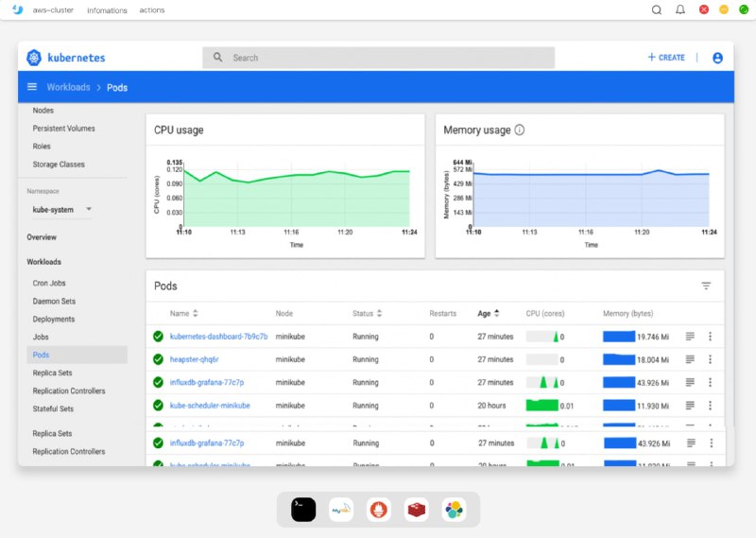756x538 pixels.
Task: Click memory usage bar for heapster-qhq6r
Action: [x=619, y=359]
